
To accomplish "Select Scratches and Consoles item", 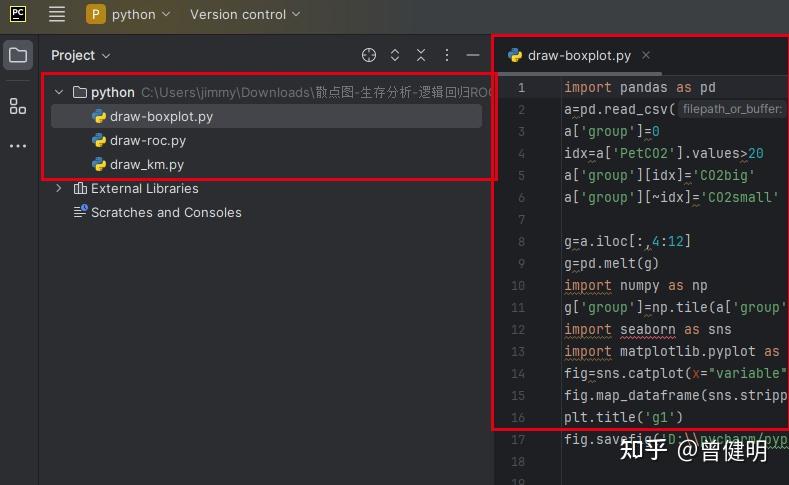I will (x=167, y=212).
